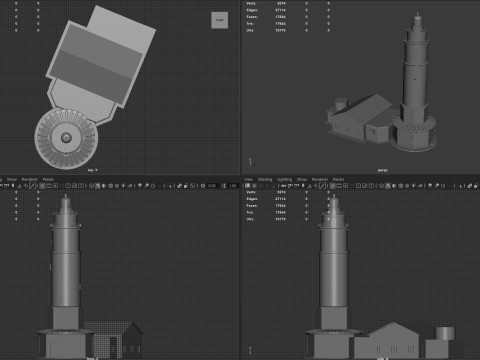This screenshot has width=480, height=360.
Task: Toggle ambient occlusion icon in bottom-right panel toolbar
Action: [430, 186]
